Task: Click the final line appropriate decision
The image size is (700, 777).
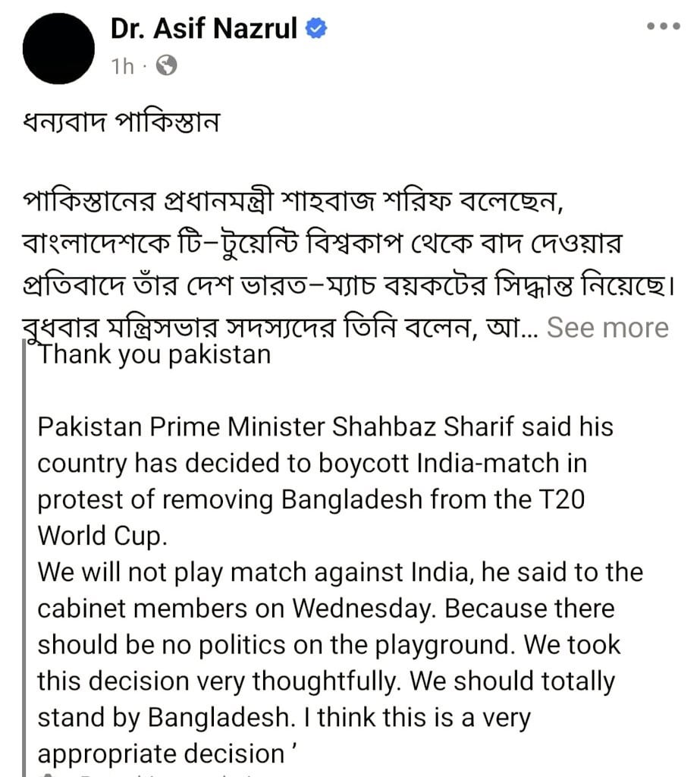Action: point(165,754)
